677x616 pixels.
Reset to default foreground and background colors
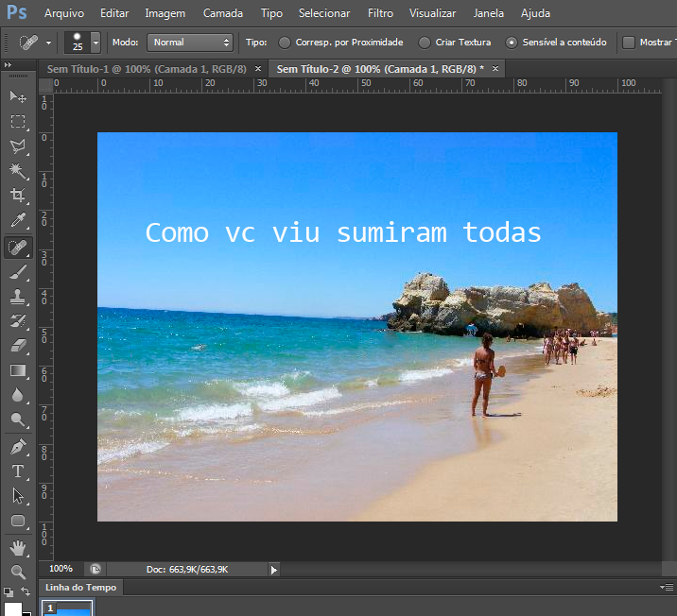[x=8, y=591]
